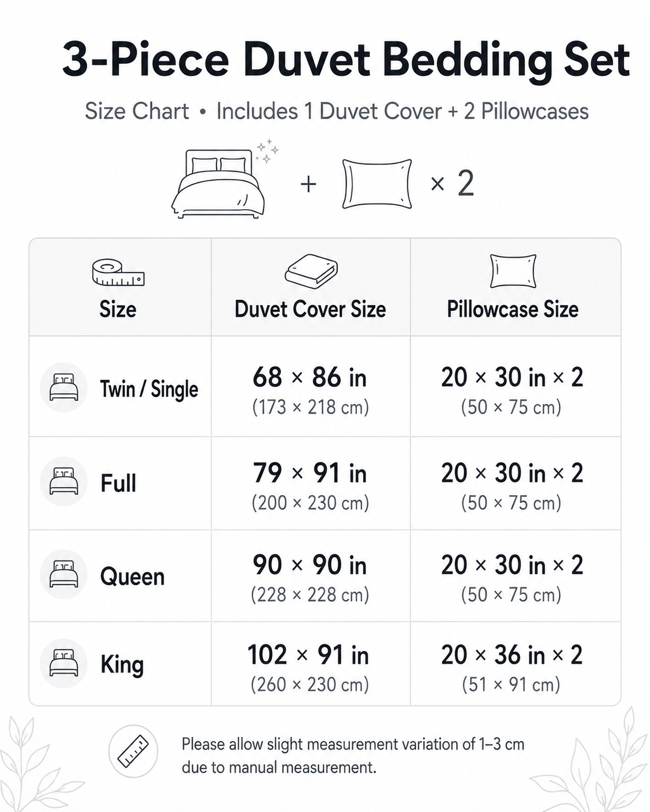The image size is (650, 812).
Task: Click the 90 × 90 in Queen duvet size
Action: tap(310, 565)
